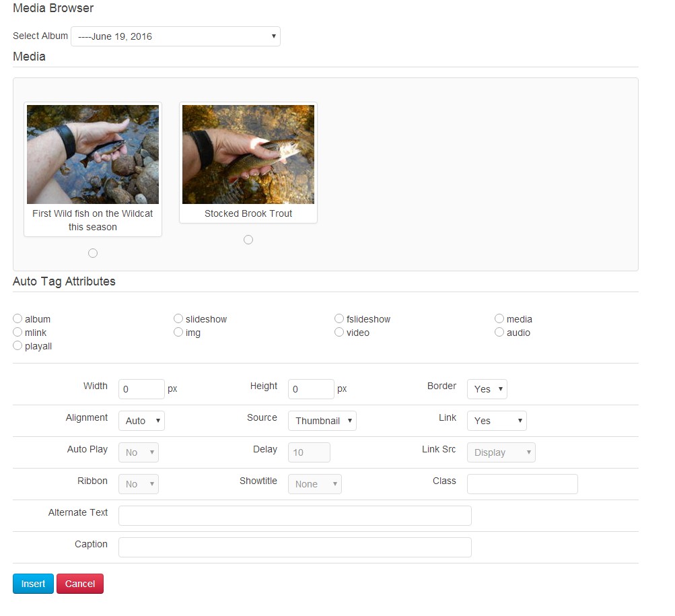Select radio button under First Wild fish
The width and height of the screenshot is (675, 616).
coord(93,253)
